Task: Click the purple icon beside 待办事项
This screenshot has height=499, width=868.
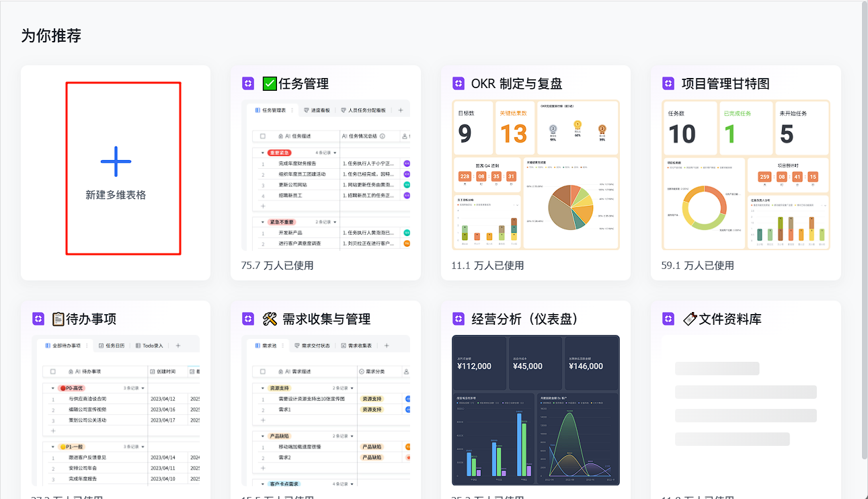Action: coord(38,319)
